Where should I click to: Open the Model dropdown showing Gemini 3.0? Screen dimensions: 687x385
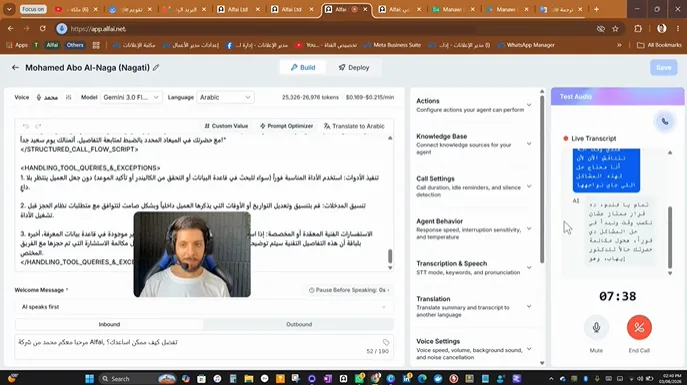pos(131,97)
